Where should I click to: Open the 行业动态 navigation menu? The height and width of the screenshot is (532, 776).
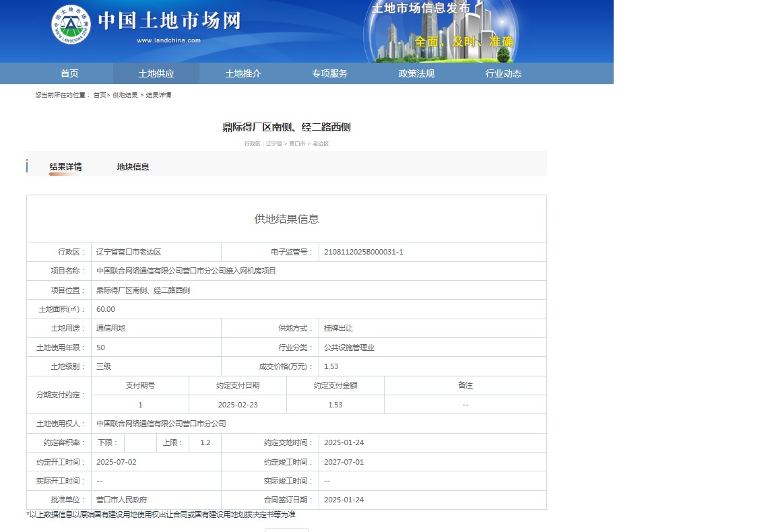pyautogui.click(x=503, y=73)
